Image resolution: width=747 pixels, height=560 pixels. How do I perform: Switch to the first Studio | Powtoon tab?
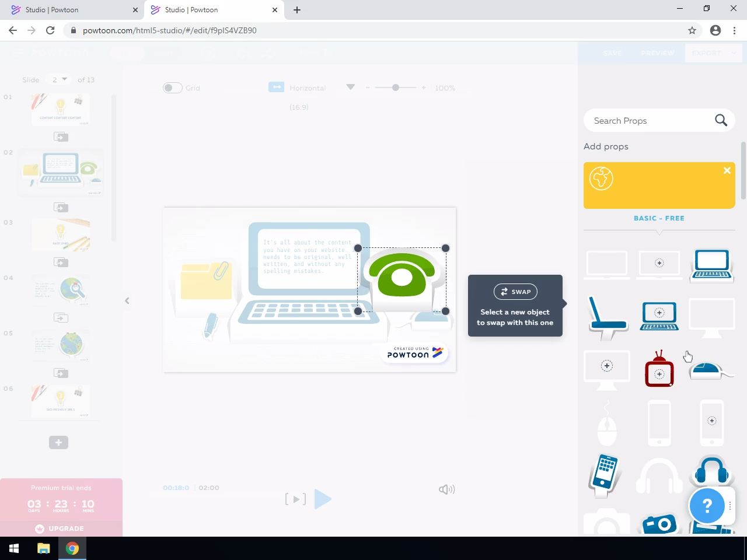click(x=74, y=10)
